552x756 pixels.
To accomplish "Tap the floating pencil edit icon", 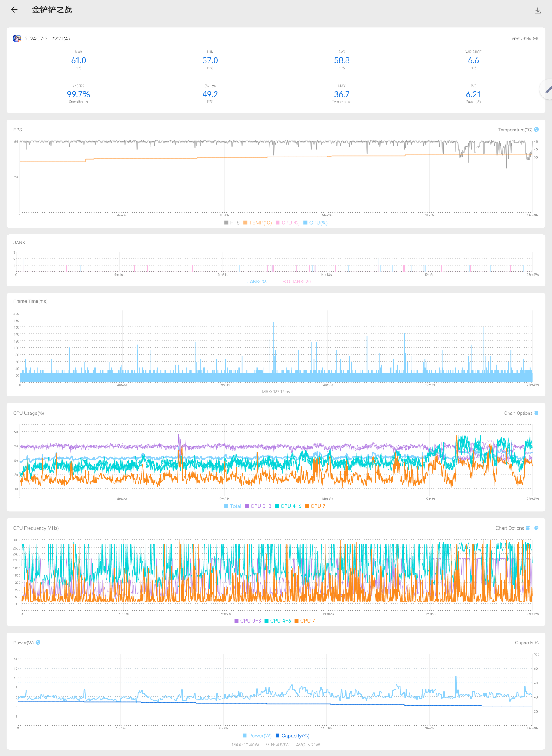I will click(x=547, y=90).
